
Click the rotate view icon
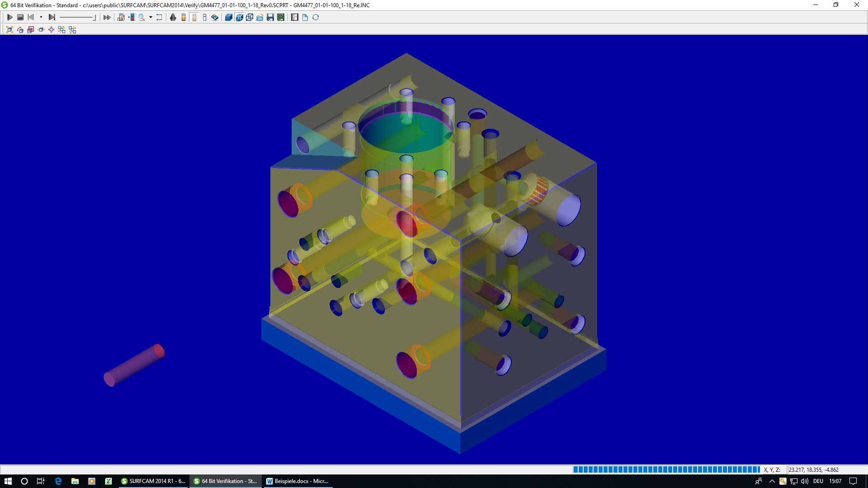point(20,29)
